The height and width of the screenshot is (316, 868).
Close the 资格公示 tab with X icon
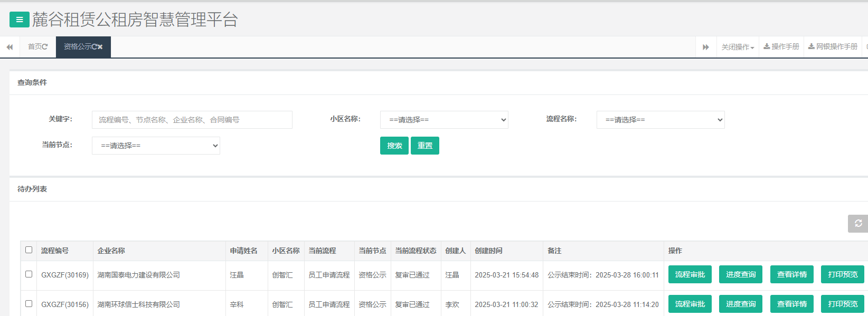point(100,47)
